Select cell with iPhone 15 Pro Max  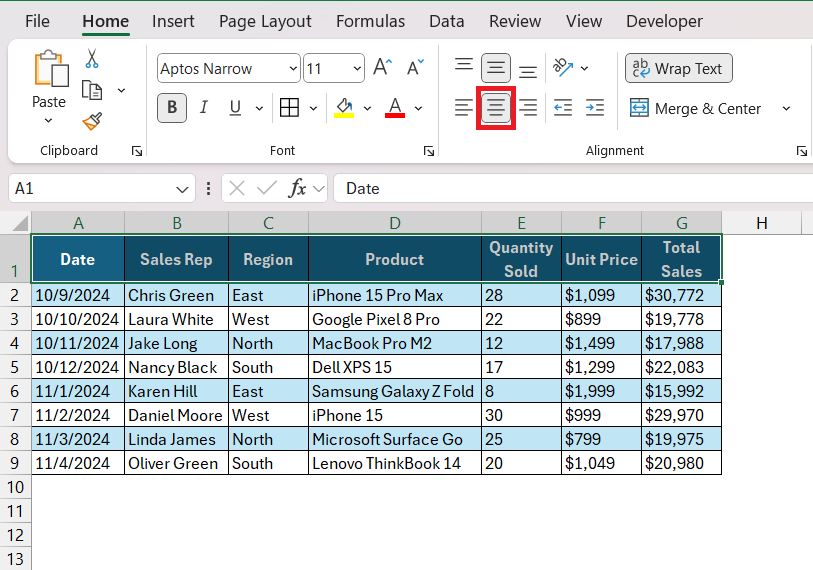point(395,295)
